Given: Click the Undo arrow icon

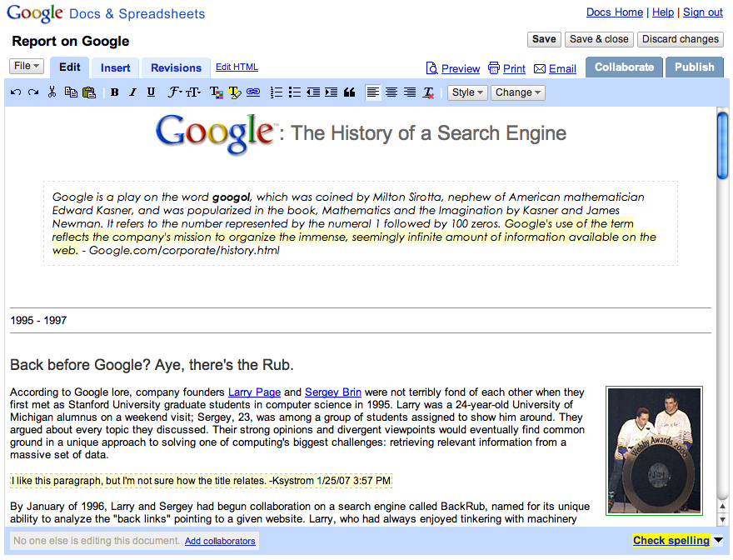Looking at the screenshot, I should pos(16,92).
